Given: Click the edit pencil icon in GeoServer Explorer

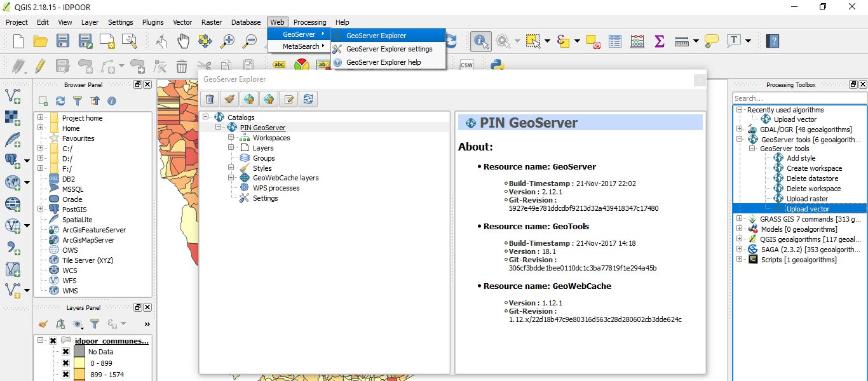Looking at the screenshot, I should coord(289,99).
